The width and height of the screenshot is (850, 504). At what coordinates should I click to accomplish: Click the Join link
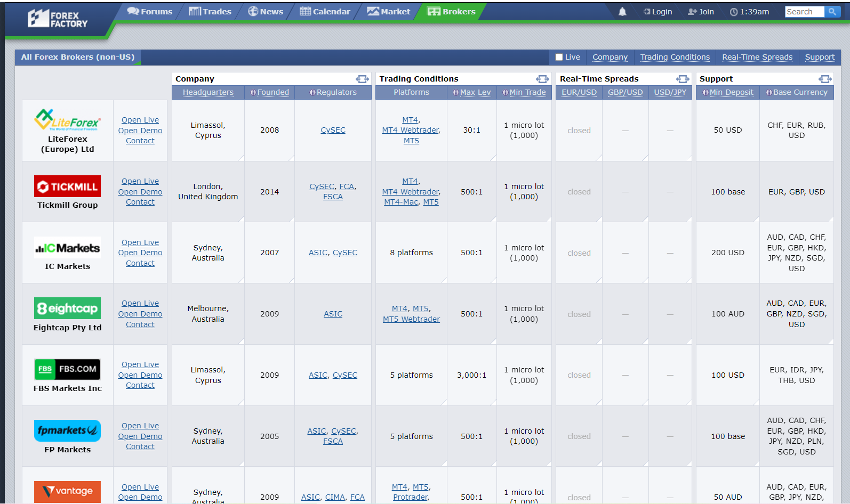(701, 12)
